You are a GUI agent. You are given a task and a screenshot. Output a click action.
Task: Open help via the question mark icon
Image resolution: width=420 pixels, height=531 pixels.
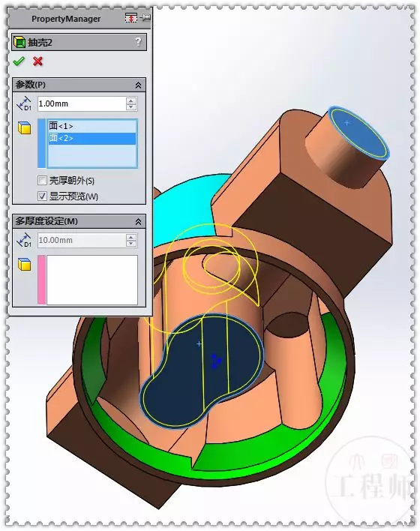pos(138,42)
